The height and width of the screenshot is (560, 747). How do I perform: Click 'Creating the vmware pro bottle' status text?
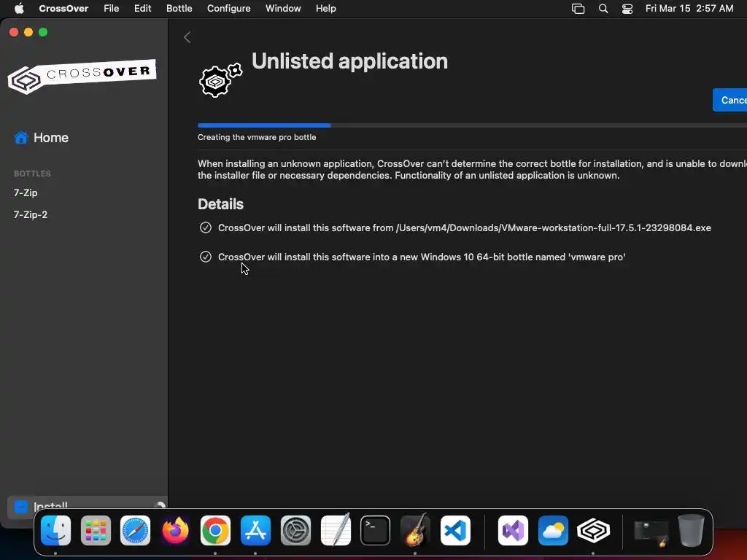(x=257, y=137)
